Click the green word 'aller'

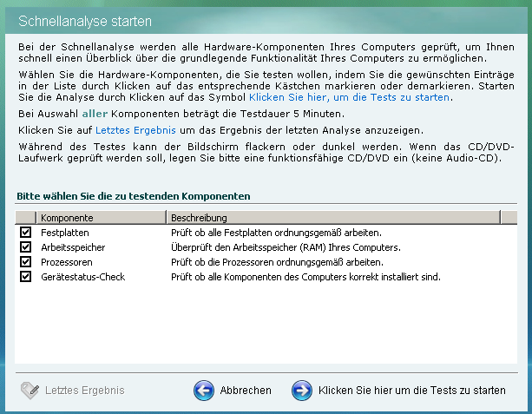click(x=95, y=114)
